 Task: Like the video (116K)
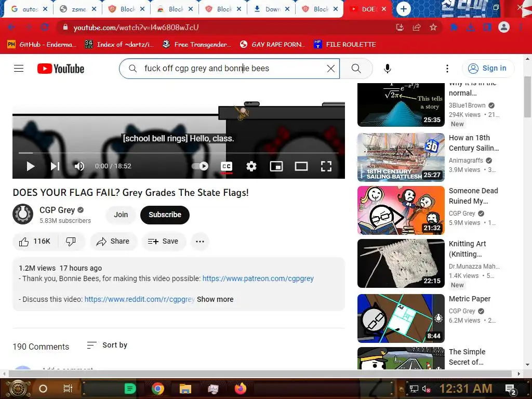click(x=35, y=241)
